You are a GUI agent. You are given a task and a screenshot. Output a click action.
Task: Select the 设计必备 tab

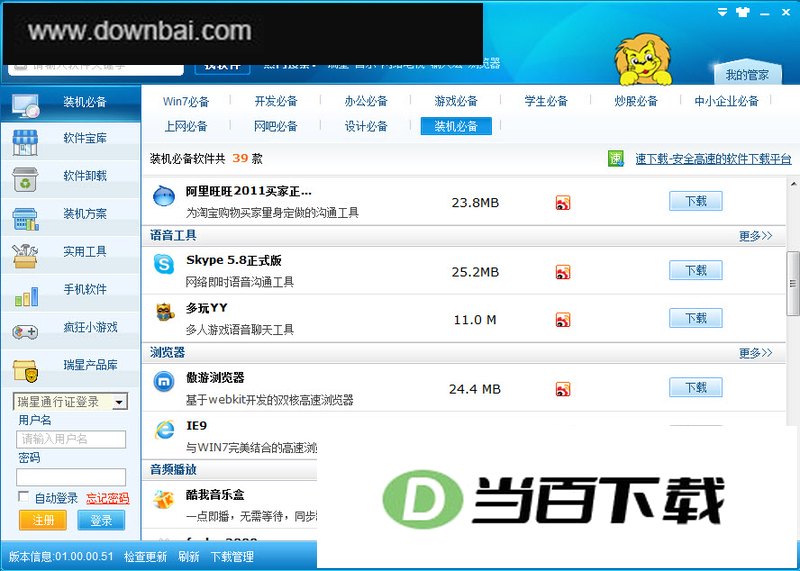click(366, 126)
